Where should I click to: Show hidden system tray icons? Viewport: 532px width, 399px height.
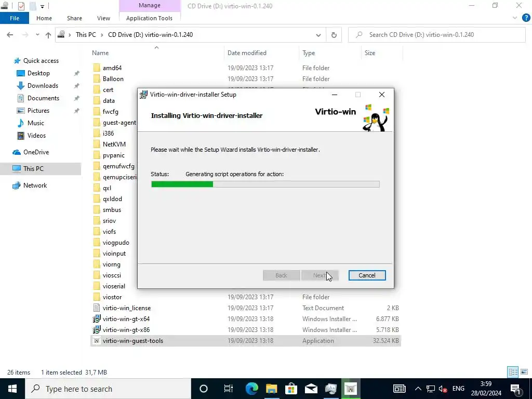[x=418, y=389]
